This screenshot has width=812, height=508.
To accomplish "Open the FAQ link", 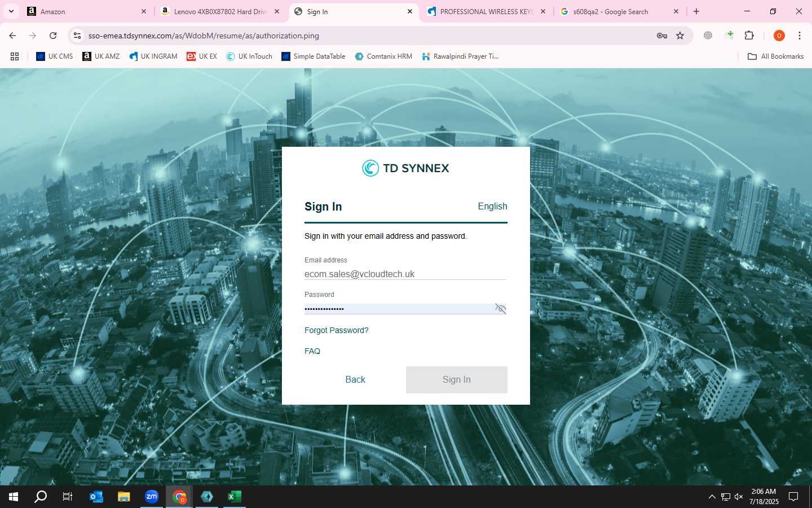I will tap(312, 351).
